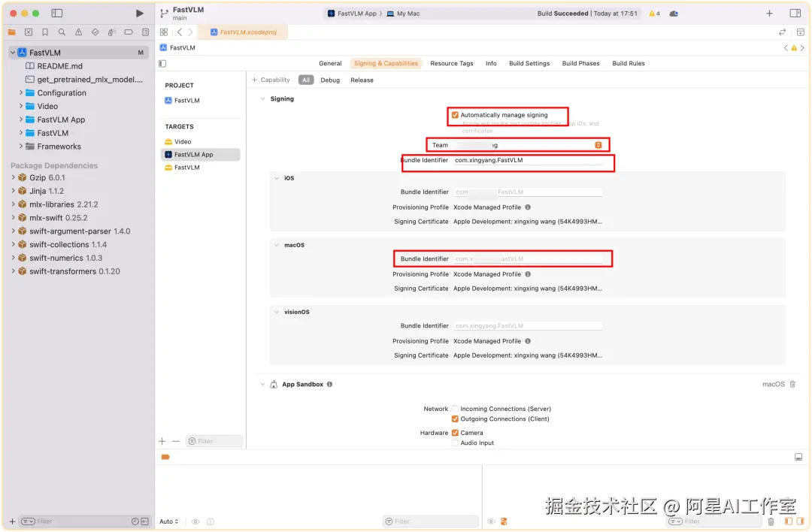The image size is (812, 532).
Task: Select the swift-transformers 0.1.20 package
Action: click(x=74, y=271)
